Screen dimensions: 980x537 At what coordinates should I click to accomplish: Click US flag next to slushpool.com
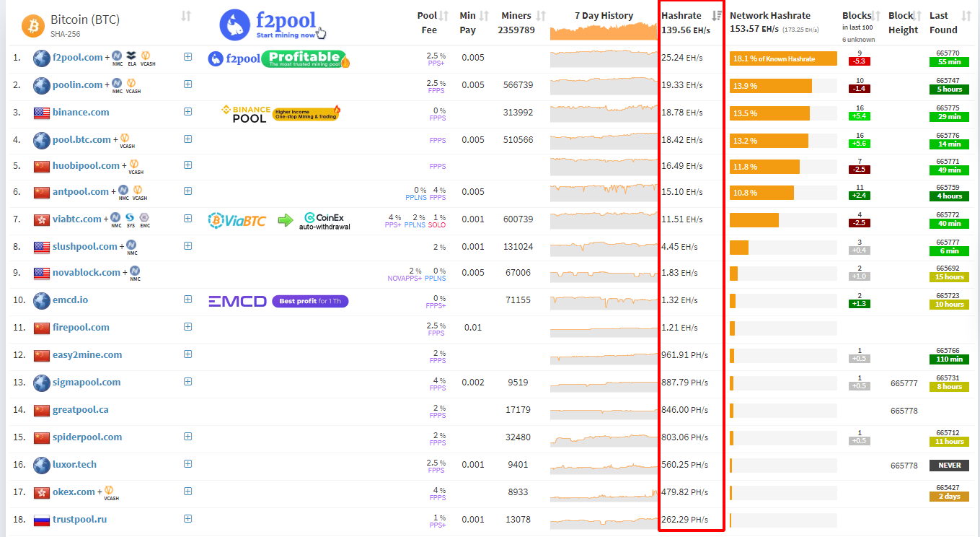click(42, 247)
